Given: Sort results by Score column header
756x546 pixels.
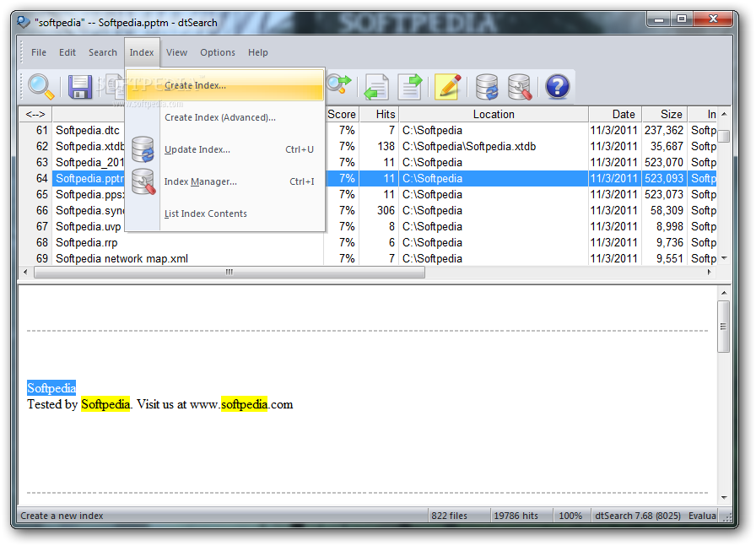Looking at the screenshot, I should (x=342, y=114).
